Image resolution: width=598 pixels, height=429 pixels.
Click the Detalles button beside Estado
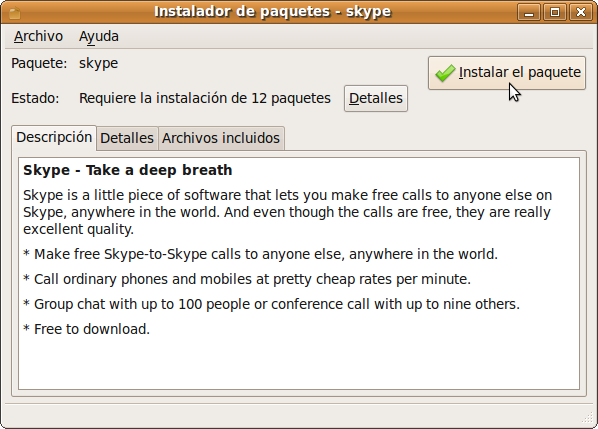tap(376, 98)
